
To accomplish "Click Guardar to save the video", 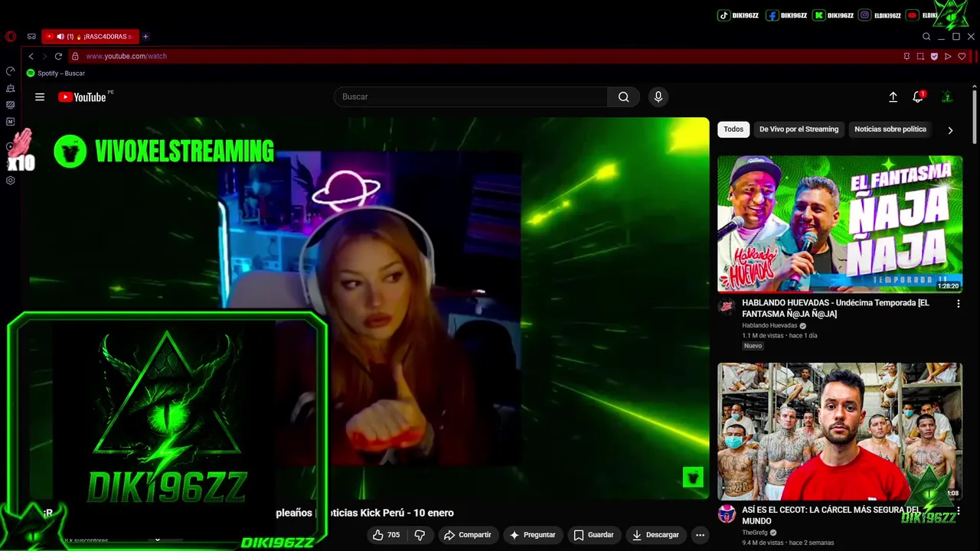I will pyautogui.click(x=593, y=535).
